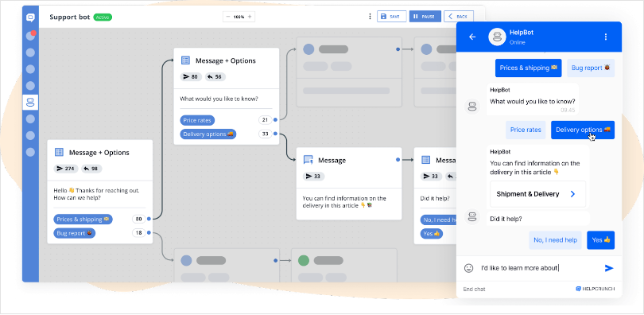Click the bot avatar beside 'What would you like to know?'
This screenshot has height=315, width=644.
(472, 107)
